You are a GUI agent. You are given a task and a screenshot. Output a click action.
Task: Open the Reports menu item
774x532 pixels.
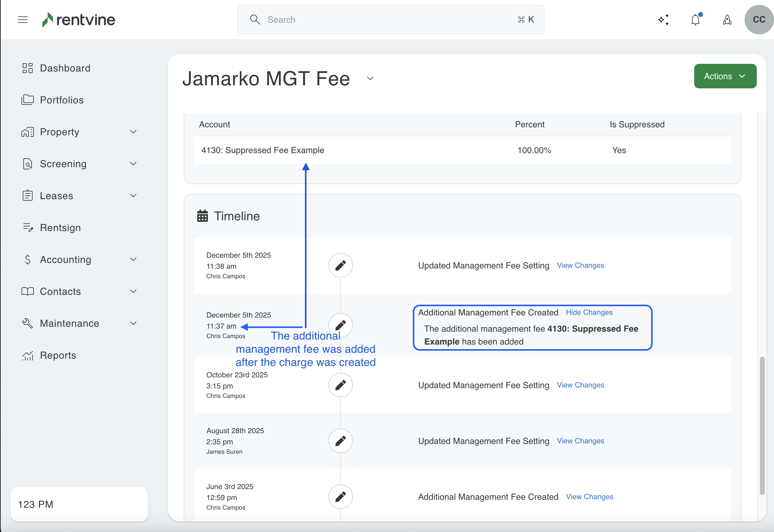coord(58,355)
